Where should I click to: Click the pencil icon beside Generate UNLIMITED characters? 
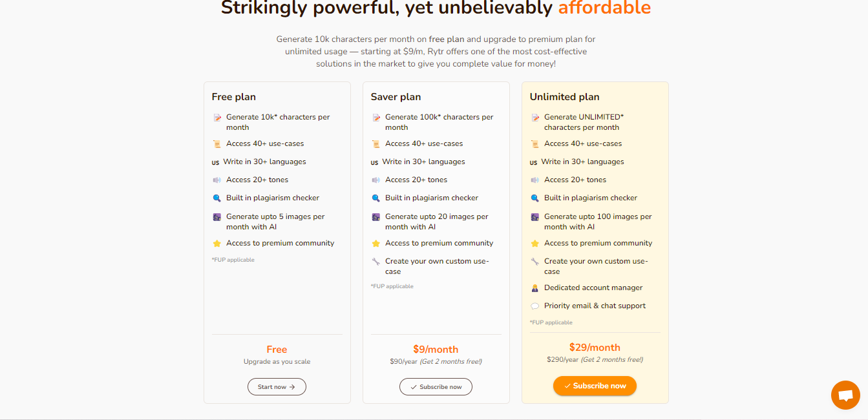pyautogui.click(x=535, y=118)
